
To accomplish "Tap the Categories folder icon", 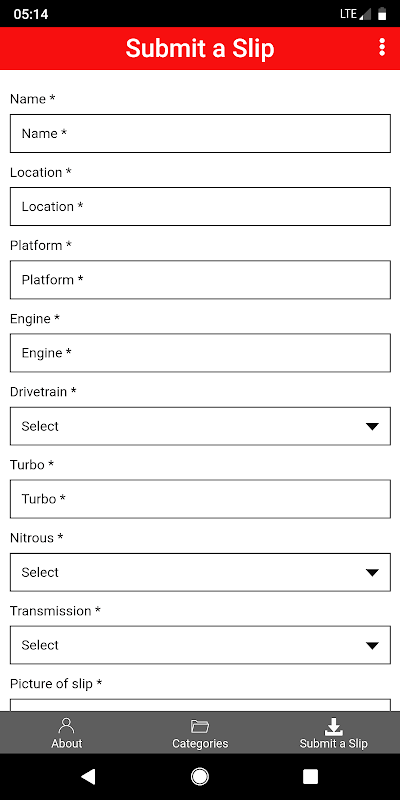I will coord(200,726).
